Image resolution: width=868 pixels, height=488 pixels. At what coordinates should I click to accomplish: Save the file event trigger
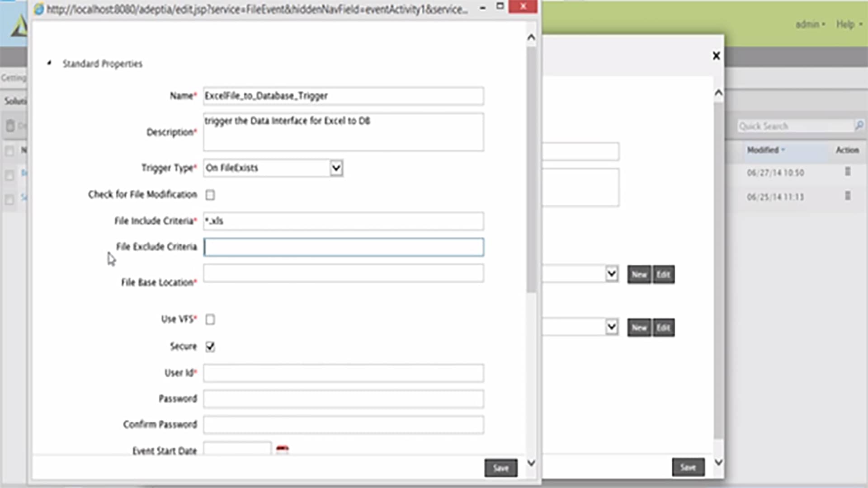click(500, 468)
